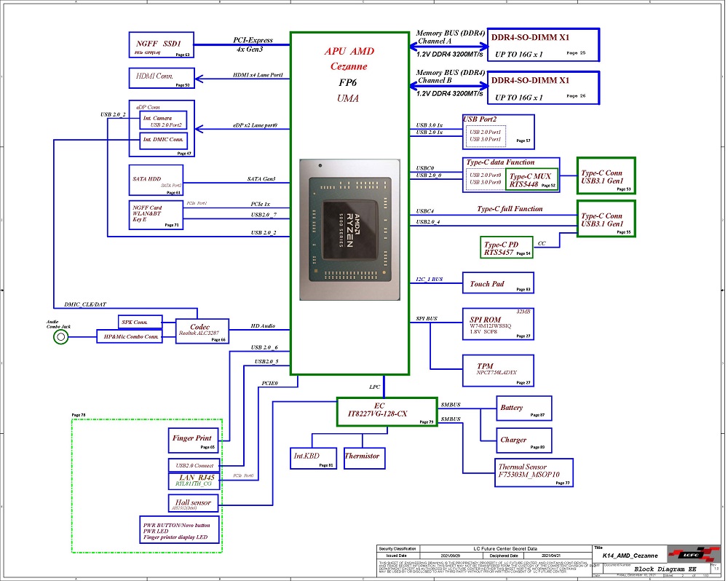Click the eDP x2 Lane port0 label

tap(256, 125)
